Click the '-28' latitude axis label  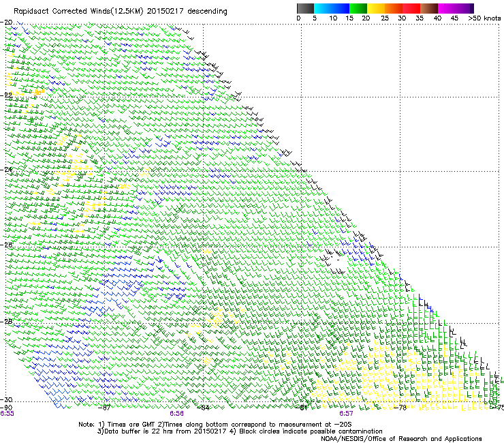pyautogui.click(x=6, y=322)
